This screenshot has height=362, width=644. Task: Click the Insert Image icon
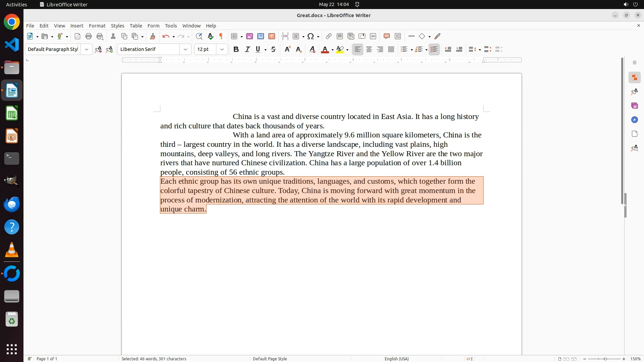(x=250, y=37)
